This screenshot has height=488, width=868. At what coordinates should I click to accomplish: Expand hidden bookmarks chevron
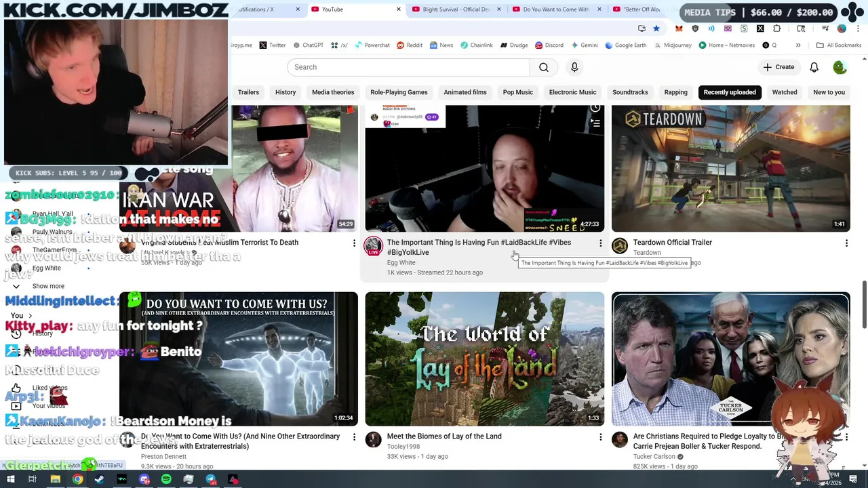pyautogui.click(x=798, y=45)
